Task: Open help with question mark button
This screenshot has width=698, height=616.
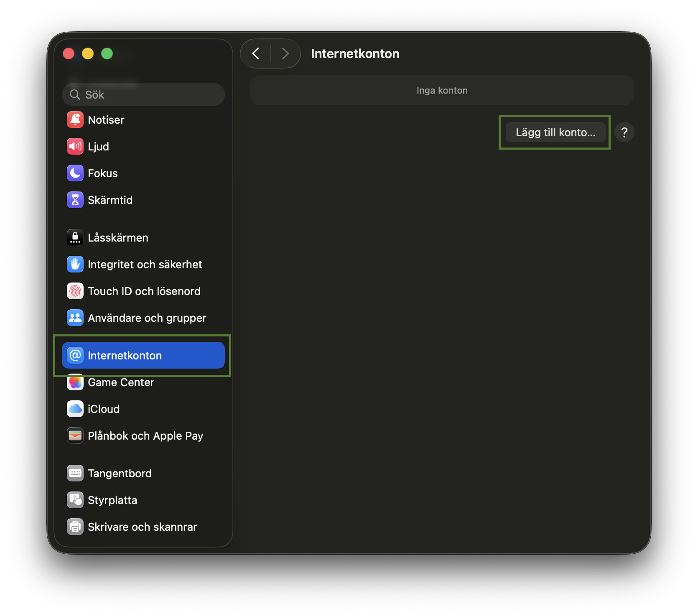Action: [x=624, y=132]
